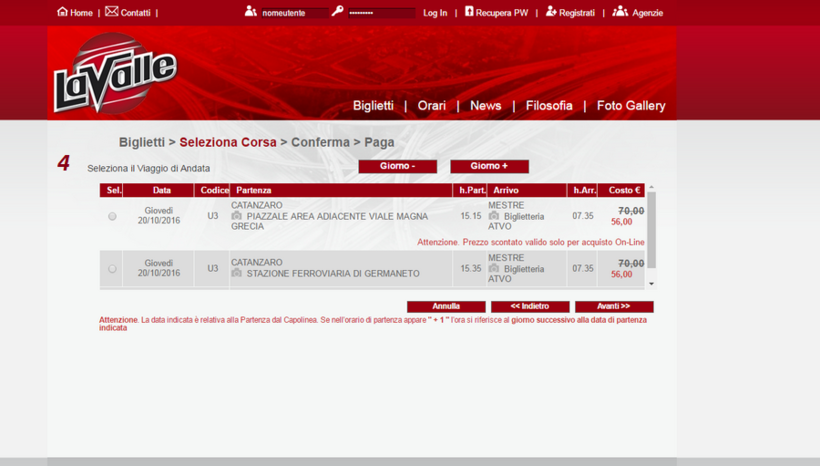Click camera icon beside Piazzale Area Adiacente stop
The width and height of the screenshot is (820, 466).
tap(237, 216)
